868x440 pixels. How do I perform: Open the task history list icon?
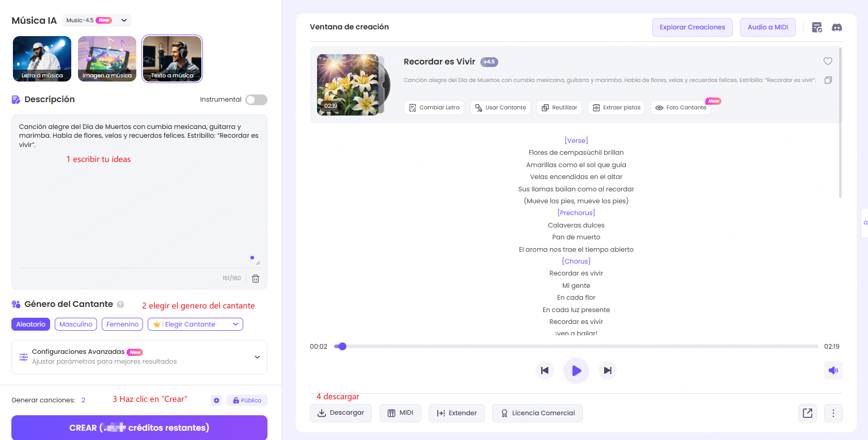[x=816, y=27]
